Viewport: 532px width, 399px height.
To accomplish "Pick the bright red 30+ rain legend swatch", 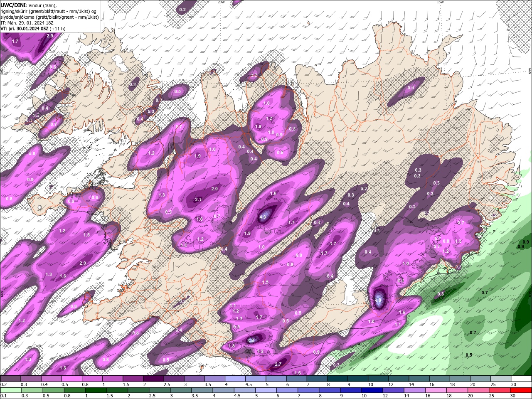I will tap(522, 390).
